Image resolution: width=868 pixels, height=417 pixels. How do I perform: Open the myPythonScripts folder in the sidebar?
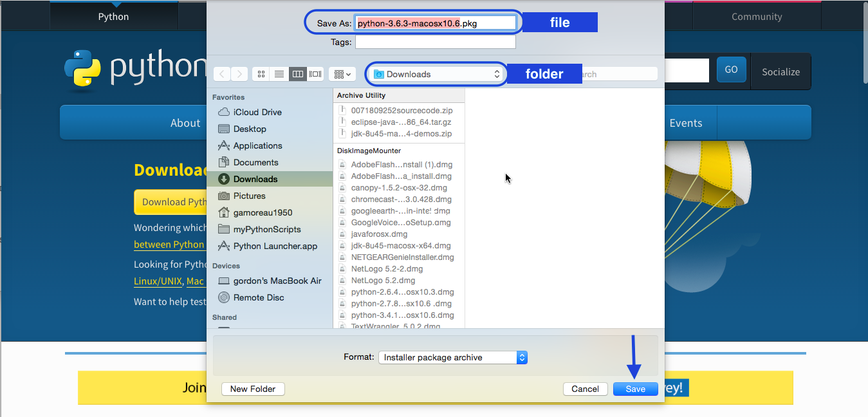[270, 229]
